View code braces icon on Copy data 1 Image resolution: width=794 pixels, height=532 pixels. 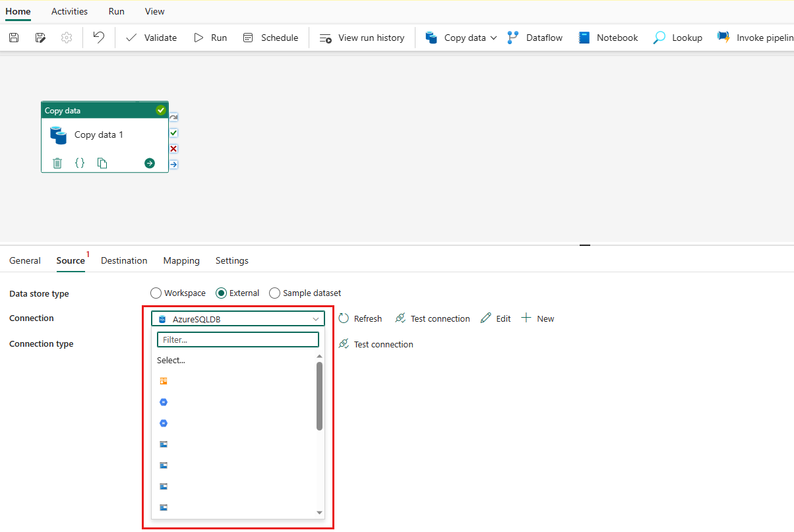click(x=80, y=163)
